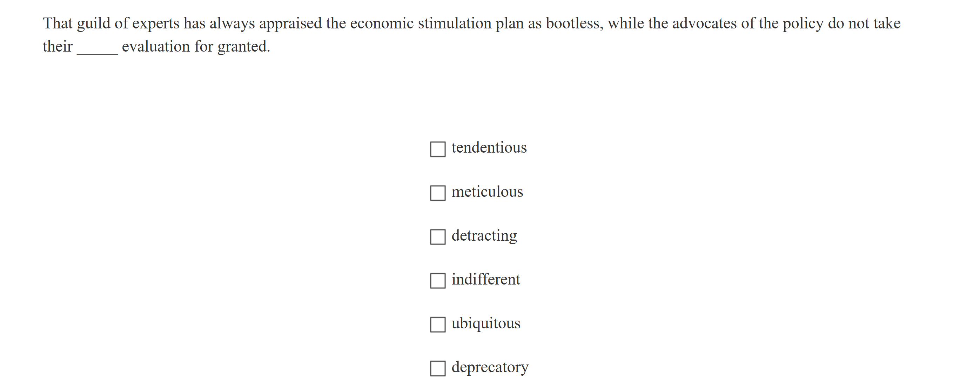Select the answer option labeled ubiquitous
The image size is (980, 388).
pyautogui.click(x=486, y=323)
